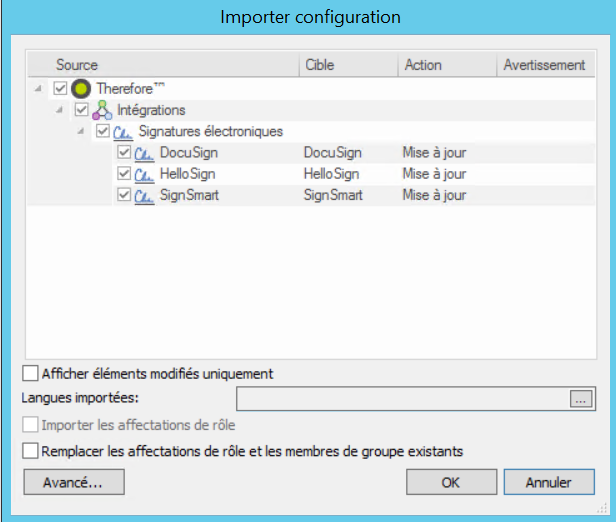Collapse the Therefore tree node
616x522 pixels.
click(x=38, y=89)
